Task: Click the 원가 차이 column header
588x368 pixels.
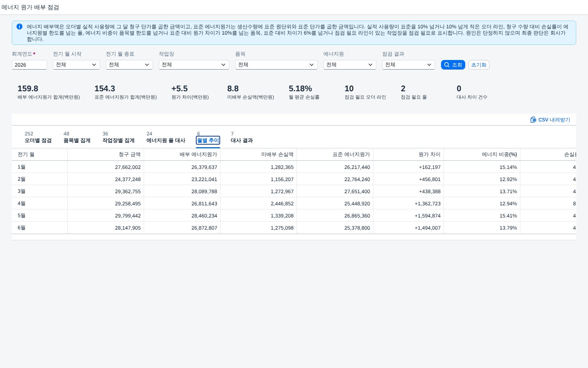Action: 409,155
